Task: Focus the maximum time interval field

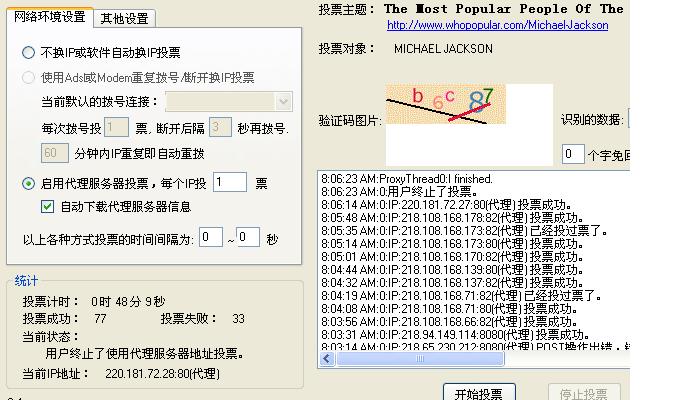Action: point(247,238)
